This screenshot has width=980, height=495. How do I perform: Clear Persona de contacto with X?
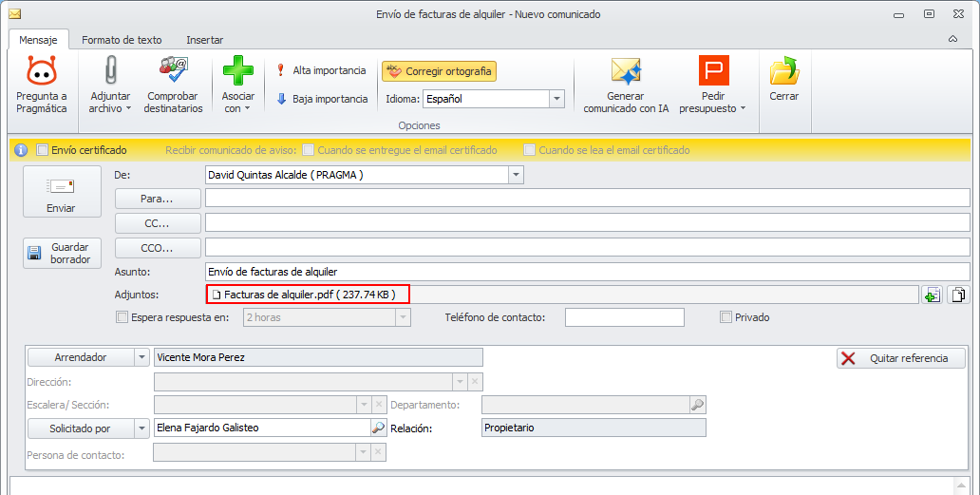click(378, 452)
